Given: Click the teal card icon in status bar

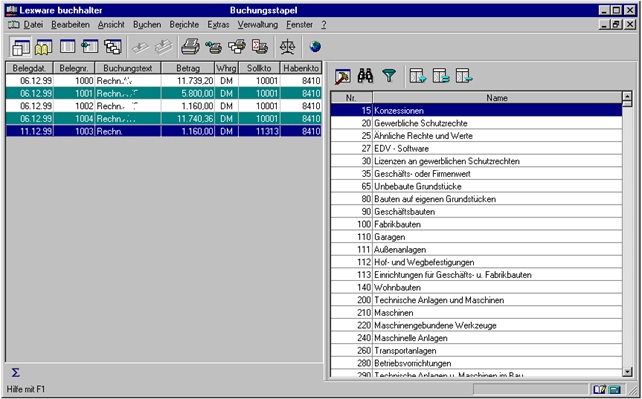Looking at the screenshot, I should click(x=615, y=389).
